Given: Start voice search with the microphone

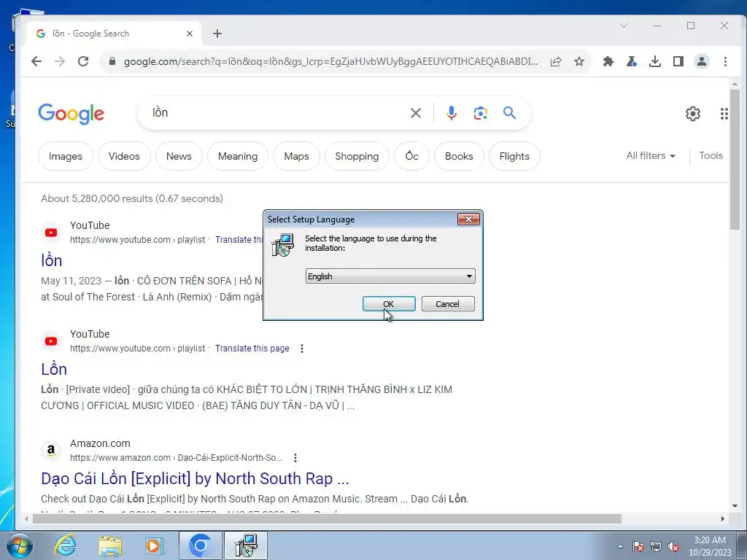Looking at the screenshot, I should click(x=451, y=113).
